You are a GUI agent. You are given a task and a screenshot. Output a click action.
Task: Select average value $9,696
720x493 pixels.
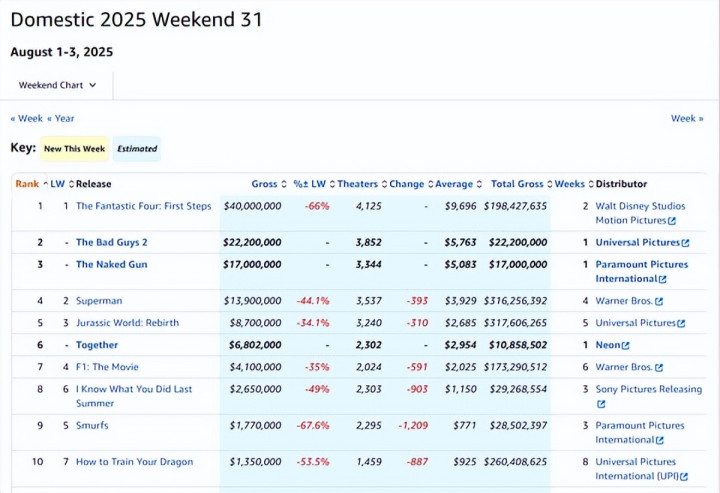(461, 206)
